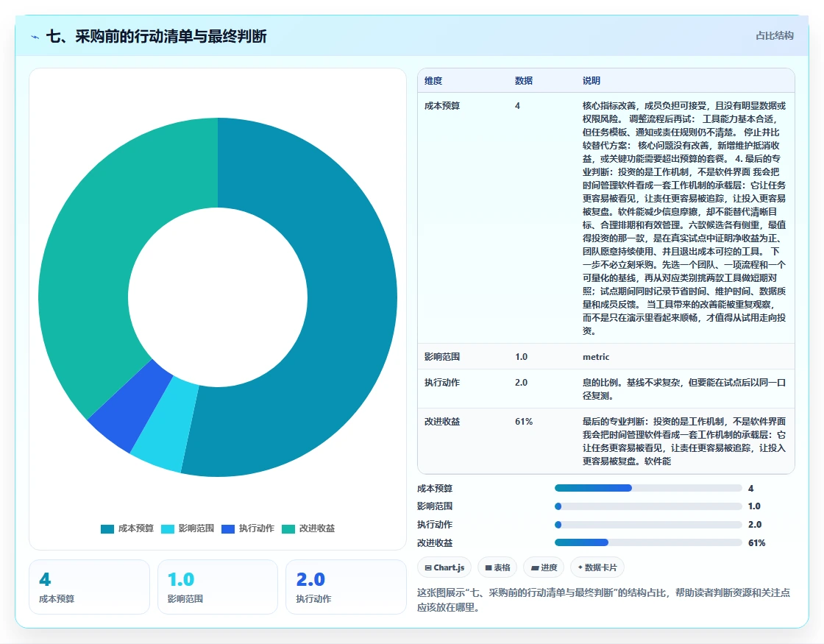Toggle 改进收益 legend swatch under the chart
Image resolution: width=824 pixels, height=644 pixels.
(x=288, y=529)
